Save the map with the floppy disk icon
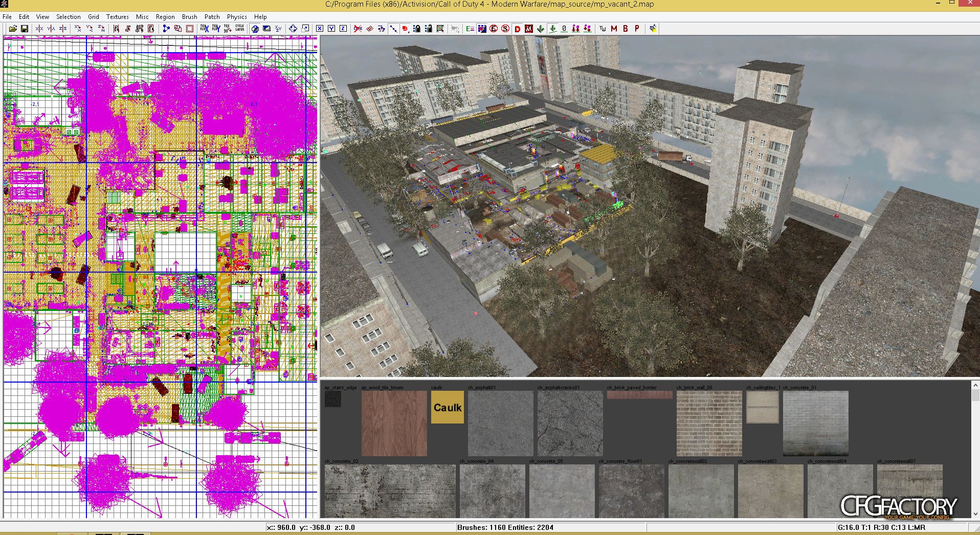980x535 pixels. tap(24, 29)
